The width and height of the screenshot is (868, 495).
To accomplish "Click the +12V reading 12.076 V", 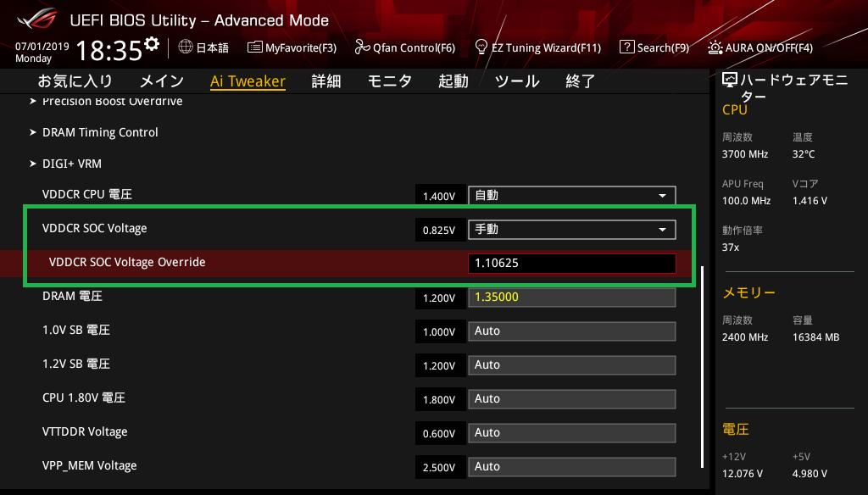I will 743,474.
